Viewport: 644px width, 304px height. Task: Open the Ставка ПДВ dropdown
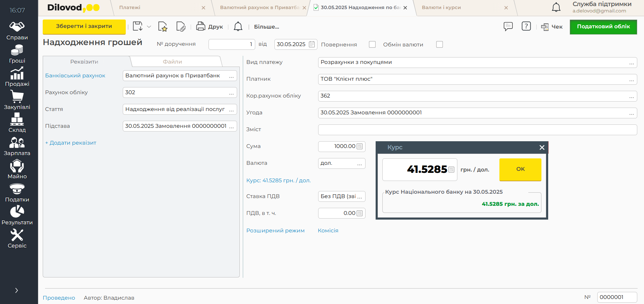pos(359,197)
